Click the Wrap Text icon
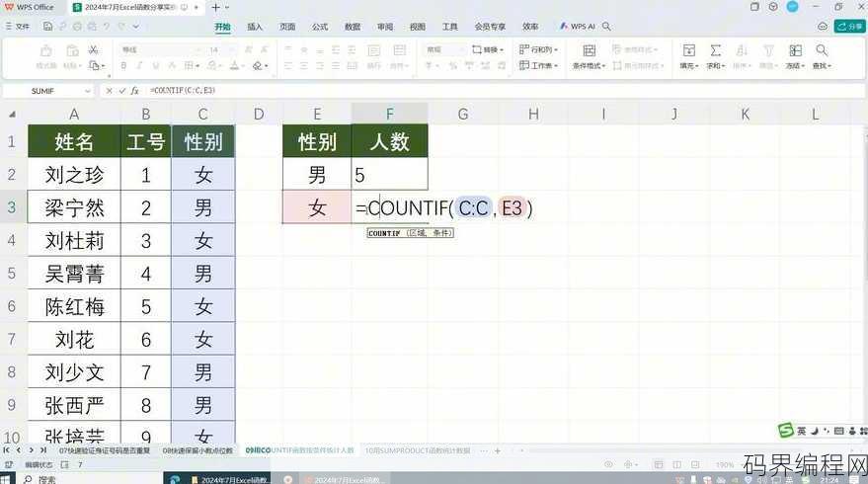This screenshot has height=484, width=868. point(374,51)
